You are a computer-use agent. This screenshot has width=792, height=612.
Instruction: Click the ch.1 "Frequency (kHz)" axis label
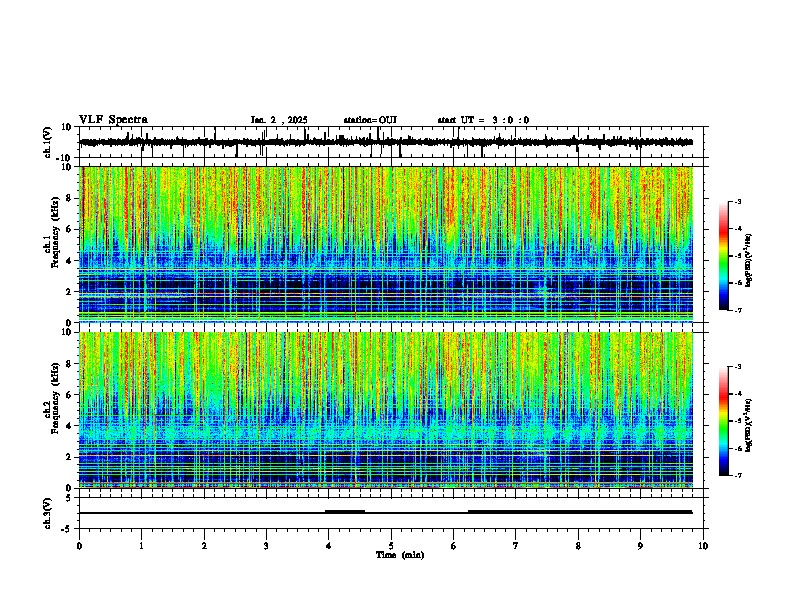tap(55, 232)
